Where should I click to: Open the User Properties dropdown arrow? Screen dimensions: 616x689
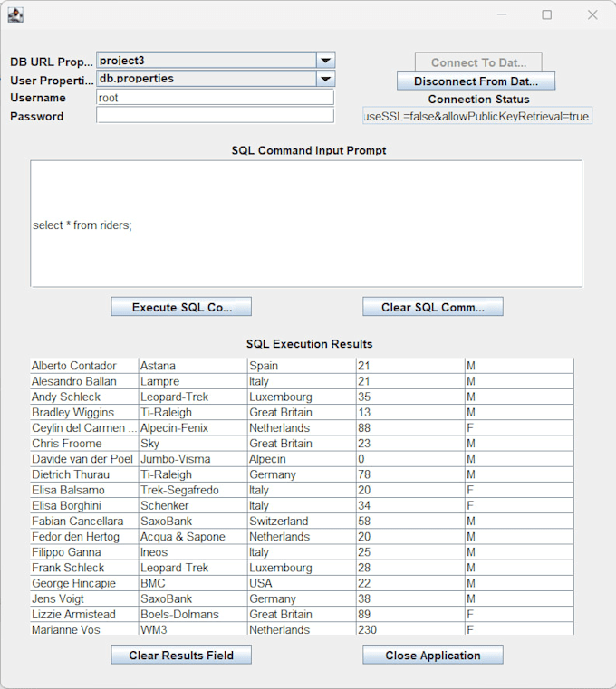[x=326, y=79]
